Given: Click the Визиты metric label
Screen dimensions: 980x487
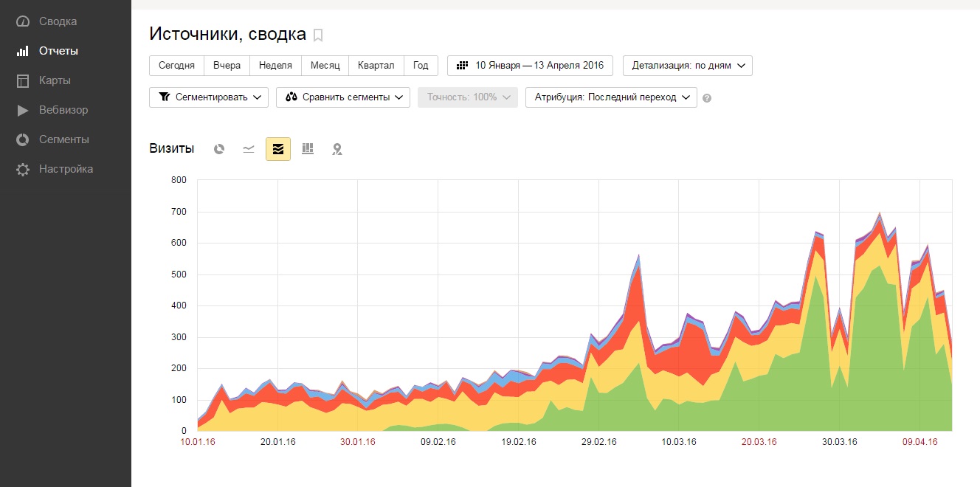Looking at the screenshot, I should [x=172, y=149].
